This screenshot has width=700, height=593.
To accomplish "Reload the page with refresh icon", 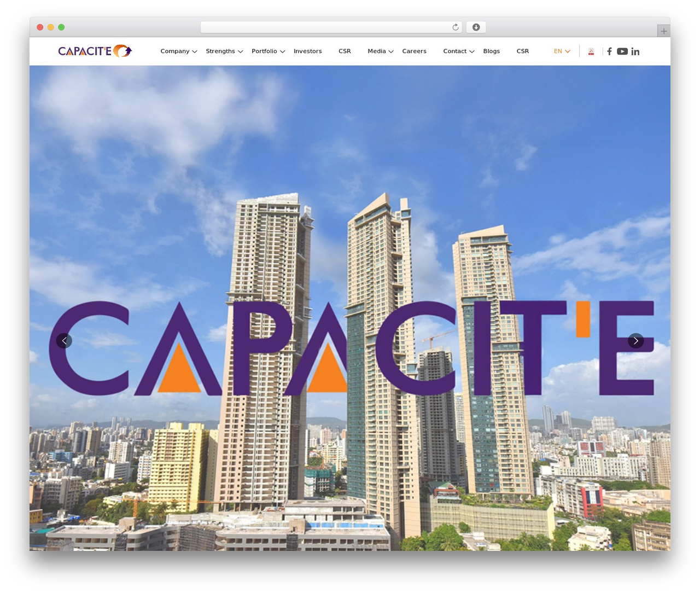I will [455, 27].
